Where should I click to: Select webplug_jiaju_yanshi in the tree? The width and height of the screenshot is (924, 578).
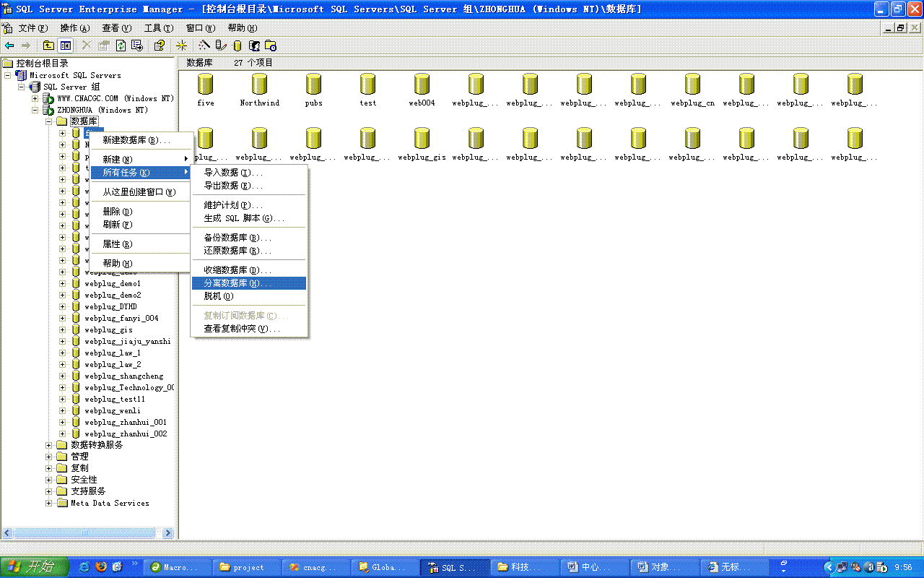click(x=128, y=341)
